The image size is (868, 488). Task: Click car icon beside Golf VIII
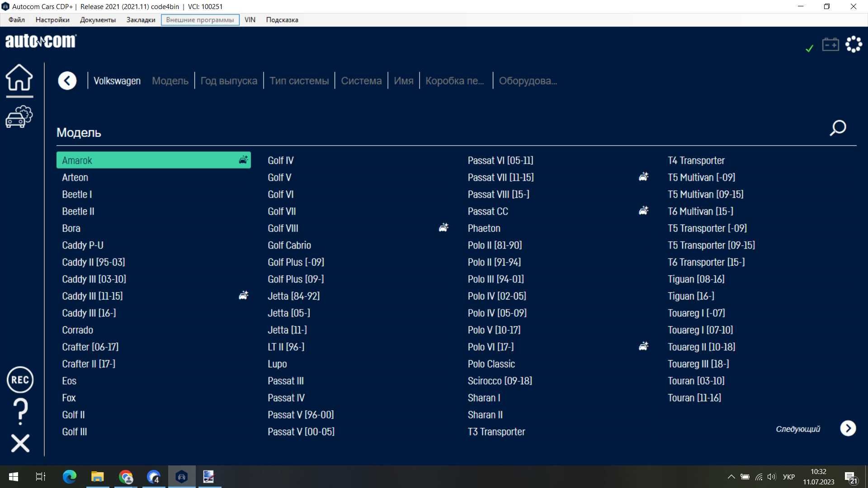point(443,228)
